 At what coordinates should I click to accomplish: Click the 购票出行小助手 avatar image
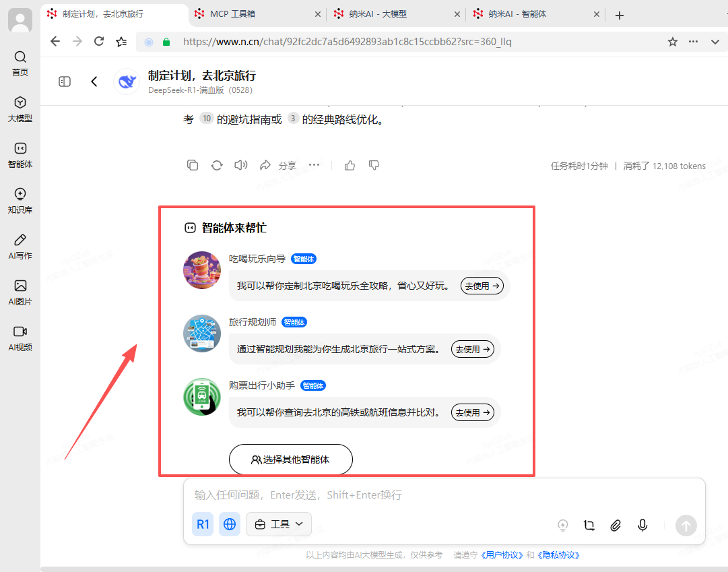(202, 397)
